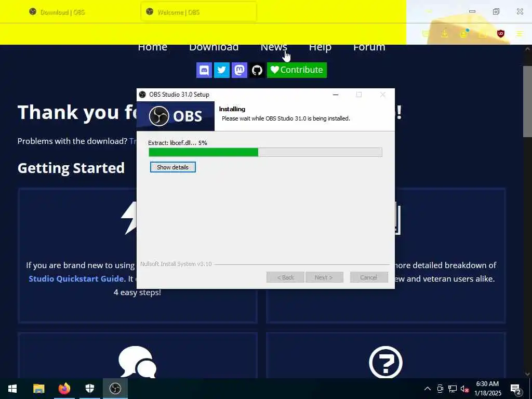Go to Download in site navigation

coord(214,47)
